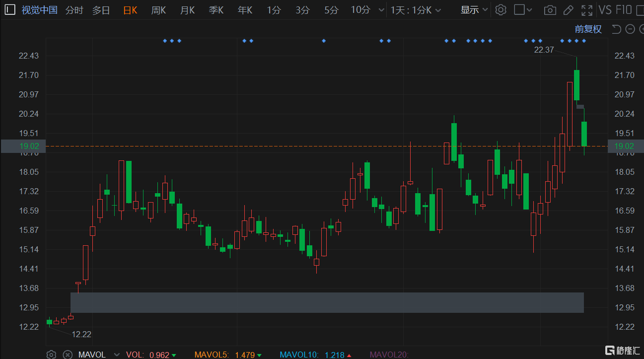
Task: Click the VOL: 0.962 volume value
Action: [x=151, y=355]
